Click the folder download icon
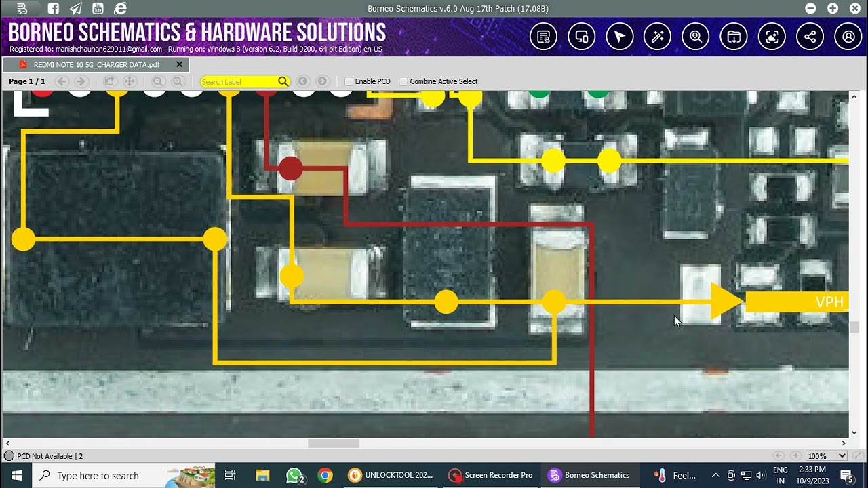Screen dimensions: 868x488 coord(734,37)
